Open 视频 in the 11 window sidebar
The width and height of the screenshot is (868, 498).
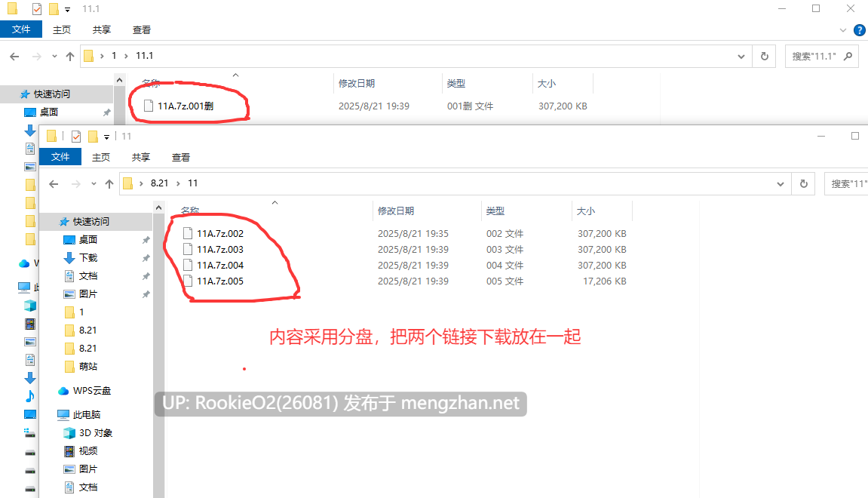tap(81, 451)
